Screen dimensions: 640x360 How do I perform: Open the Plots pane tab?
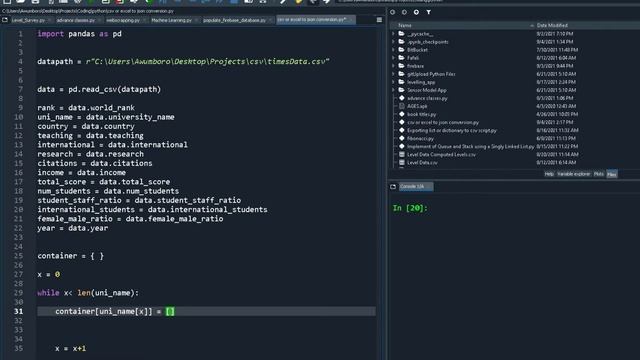pyautogui.click(x=598, y=174)
